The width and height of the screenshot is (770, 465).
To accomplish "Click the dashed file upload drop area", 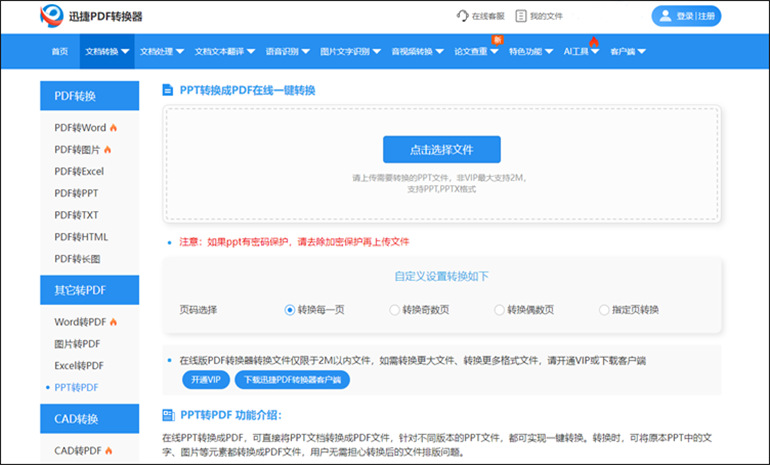I will [x=441, y=164].
